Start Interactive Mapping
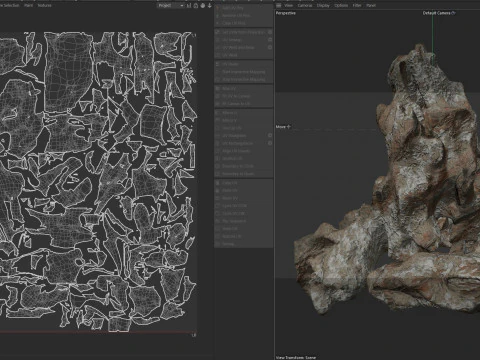Viewport: 480px width, 360px height. [243, 72]
